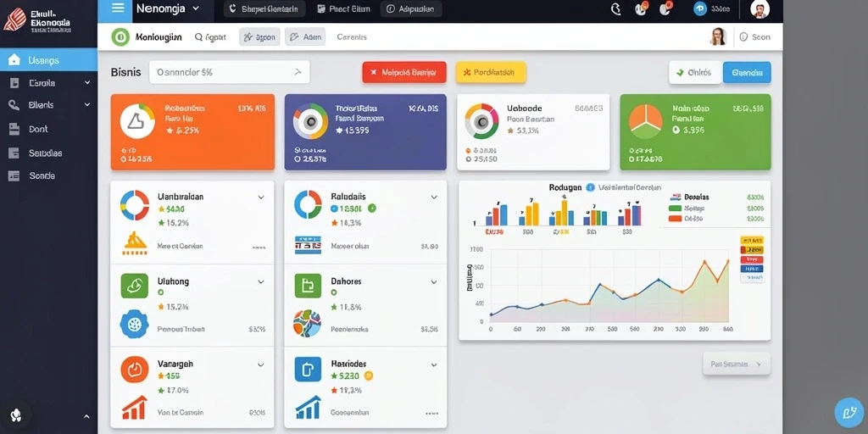
Task: Click the blue striped icon under Raludais
Action: (308, 245)
